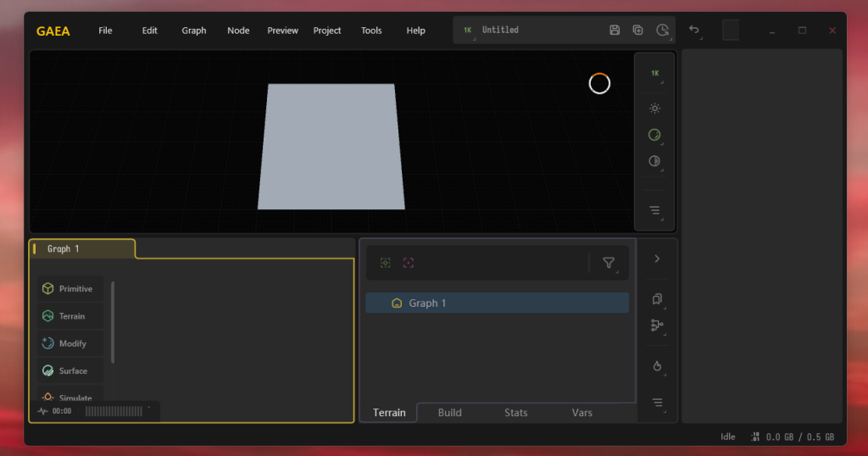Click the save-incremental copy icon
This screenshot has width=868, height=456.
638,31
